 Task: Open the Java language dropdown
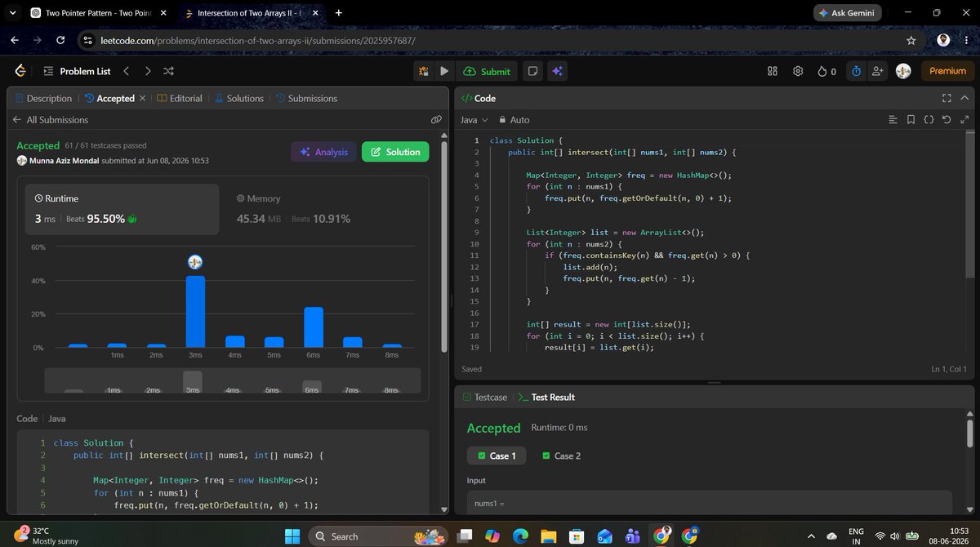click(474, 119)
